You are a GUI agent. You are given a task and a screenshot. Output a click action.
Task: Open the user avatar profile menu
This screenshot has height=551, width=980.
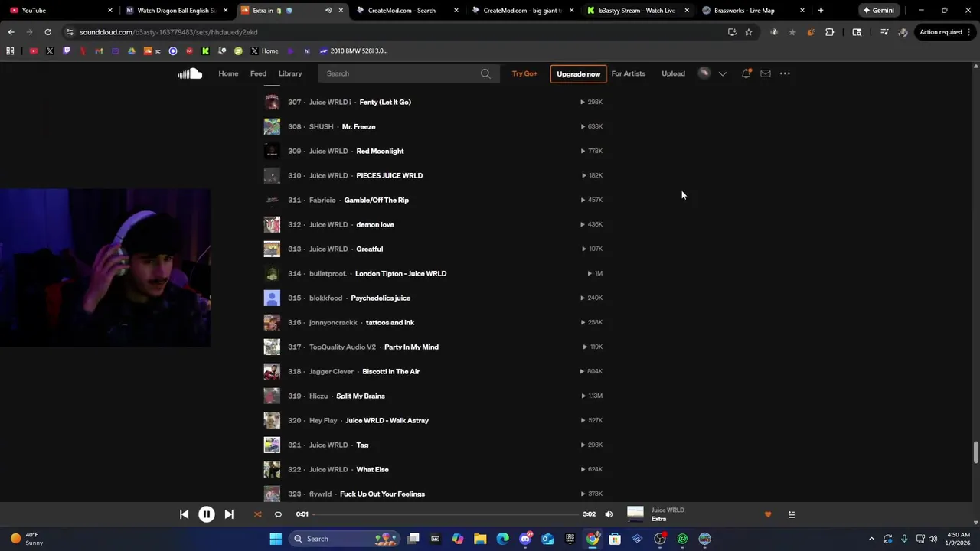tap(704, 73)
